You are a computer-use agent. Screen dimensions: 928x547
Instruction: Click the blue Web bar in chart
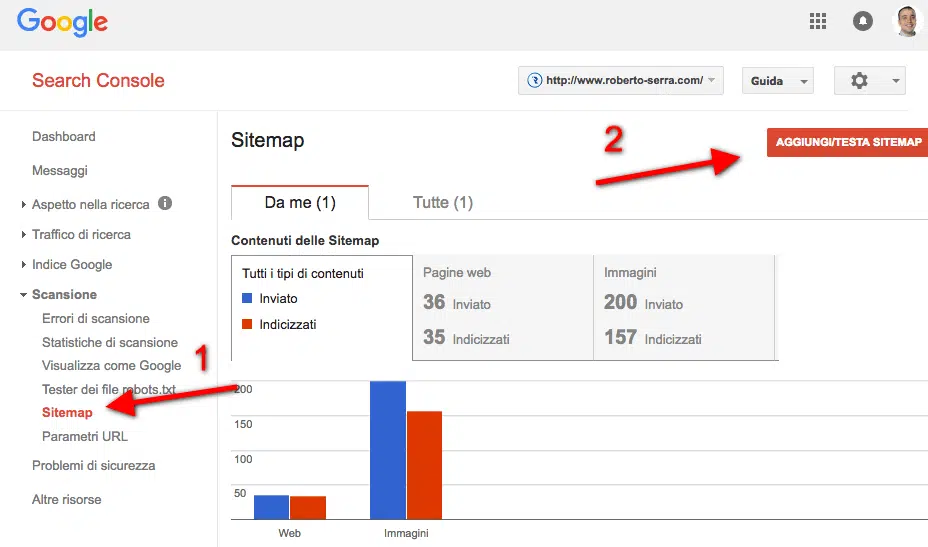[x=272, y=507]
